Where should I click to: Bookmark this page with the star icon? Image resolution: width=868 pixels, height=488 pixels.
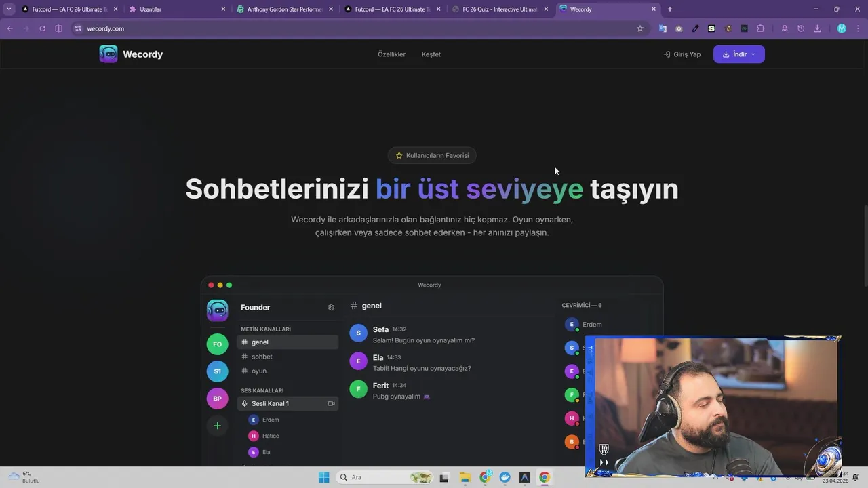639,28
